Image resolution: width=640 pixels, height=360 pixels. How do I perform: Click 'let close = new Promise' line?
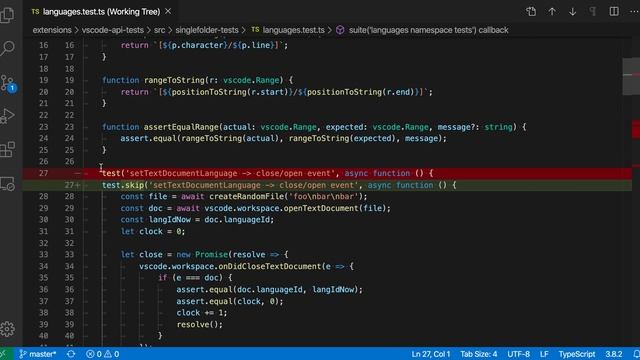(x=204, y=255)
